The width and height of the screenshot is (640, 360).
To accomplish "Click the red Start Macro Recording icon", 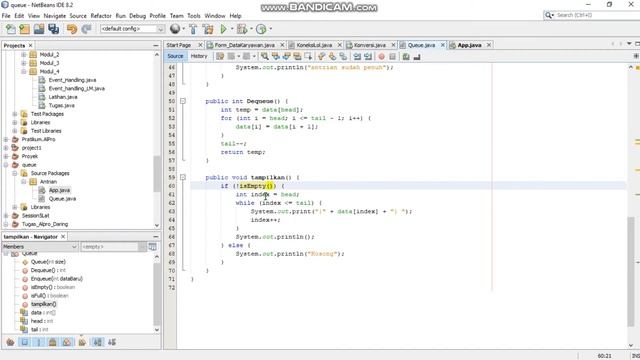I will tap(381, 56).
